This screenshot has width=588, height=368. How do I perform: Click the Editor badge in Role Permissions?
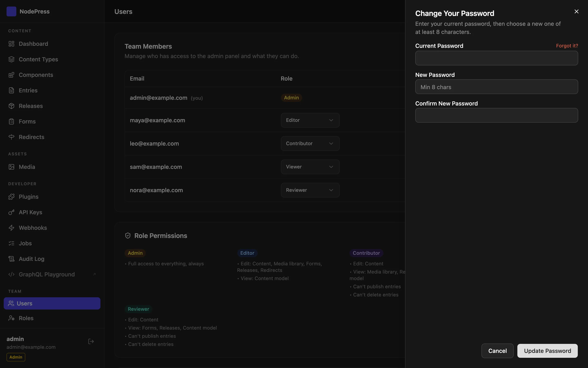[x=247, y=253]
